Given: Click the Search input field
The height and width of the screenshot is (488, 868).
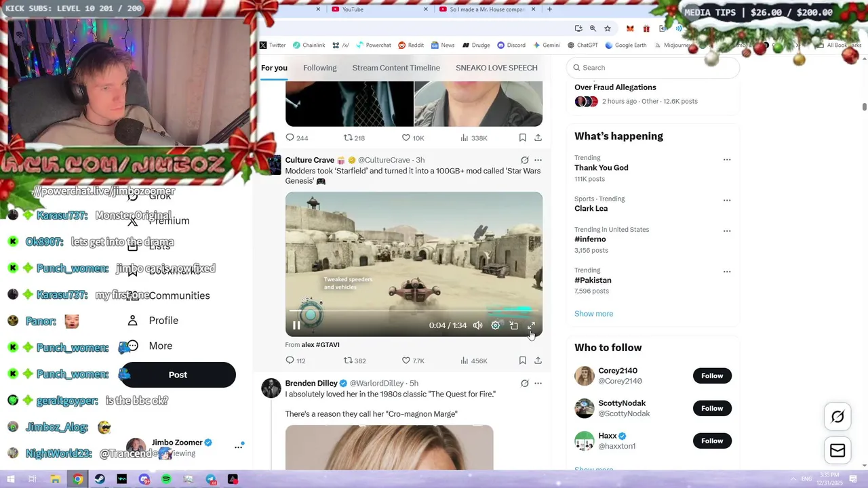Looking at the screenshot, I should pos(653,68).
